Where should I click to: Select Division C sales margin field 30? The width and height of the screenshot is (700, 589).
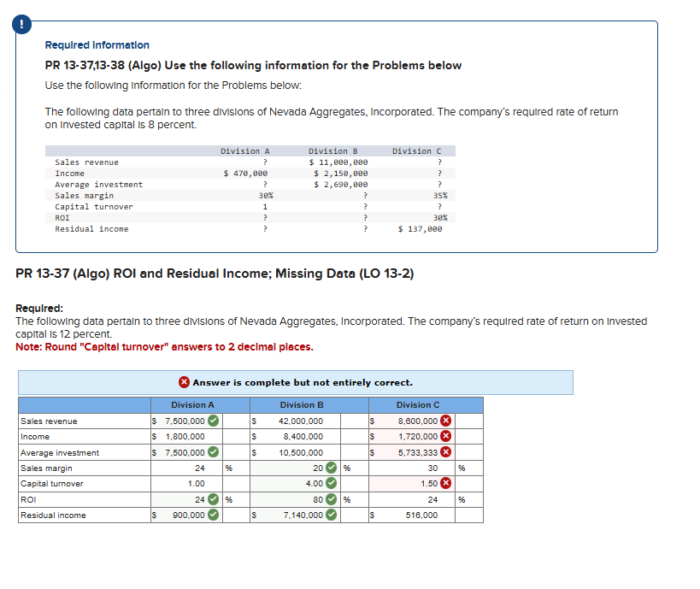click(x=412, y=468)
